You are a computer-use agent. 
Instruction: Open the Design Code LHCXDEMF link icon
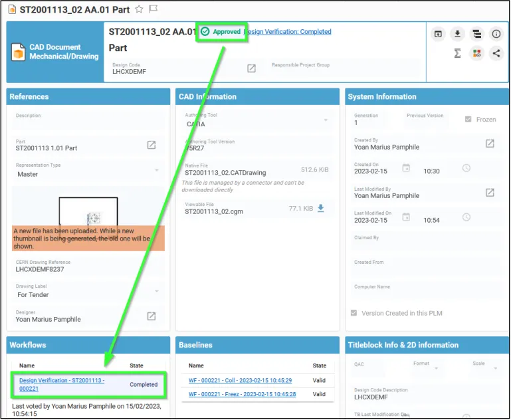[x=251, y=68]
